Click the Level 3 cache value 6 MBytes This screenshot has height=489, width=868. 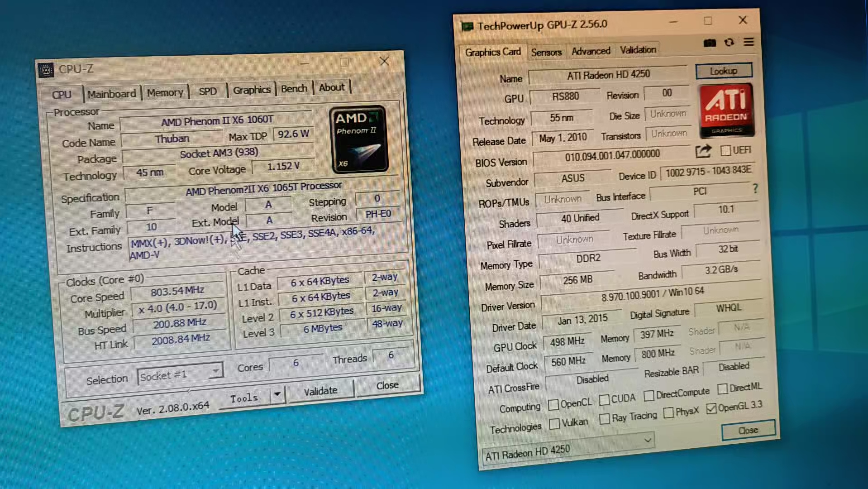click(323, 329)
